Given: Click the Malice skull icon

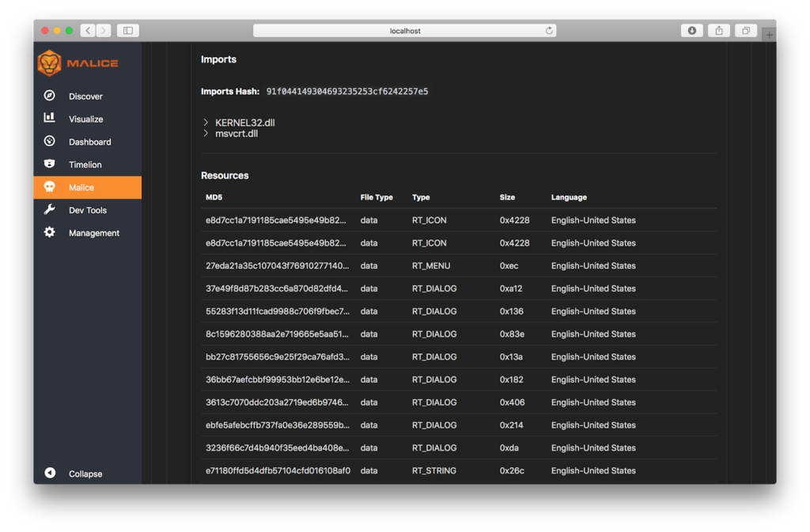Looking at the screenshot, I should pyautogui.click(x=50, y=187).
